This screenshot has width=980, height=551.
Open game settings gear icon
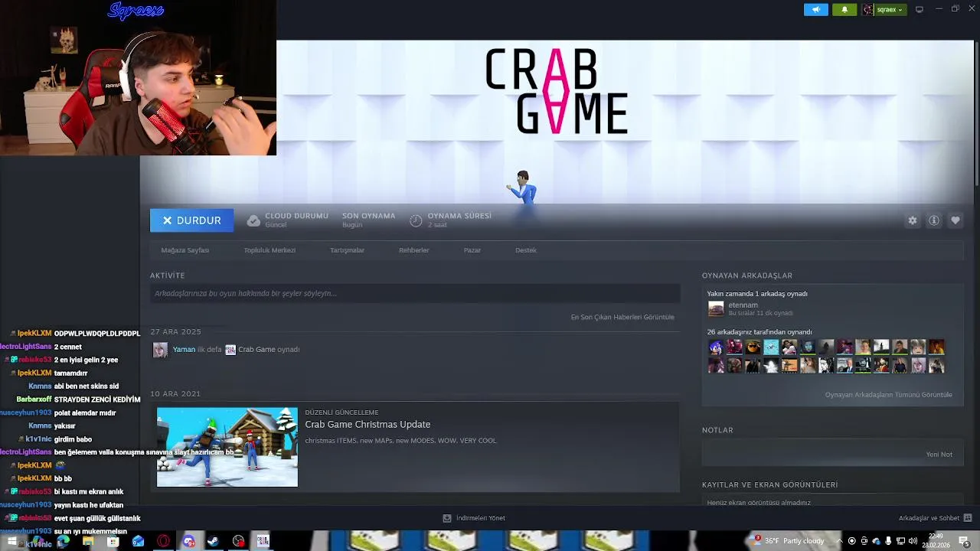[x=913, y=220]
